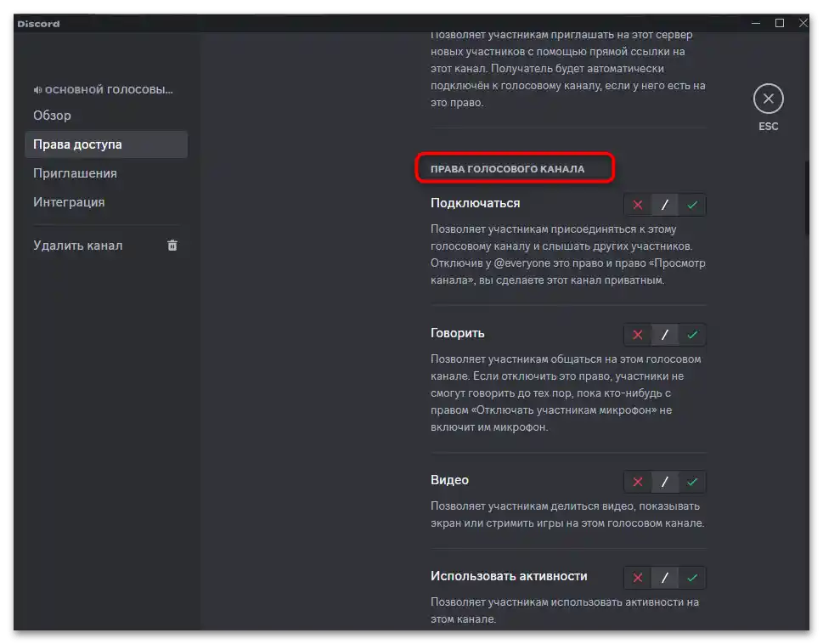
Task: Deny the Говорить permission with red X
Action: point(637,335)
